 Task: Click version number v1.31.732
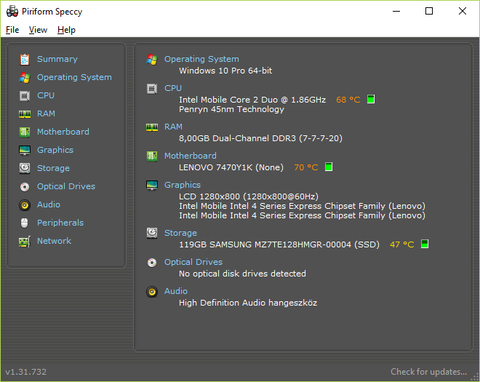click(26, 372)
